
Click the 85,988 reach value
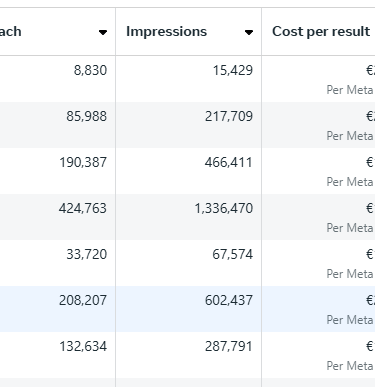(x=86, y=116)
